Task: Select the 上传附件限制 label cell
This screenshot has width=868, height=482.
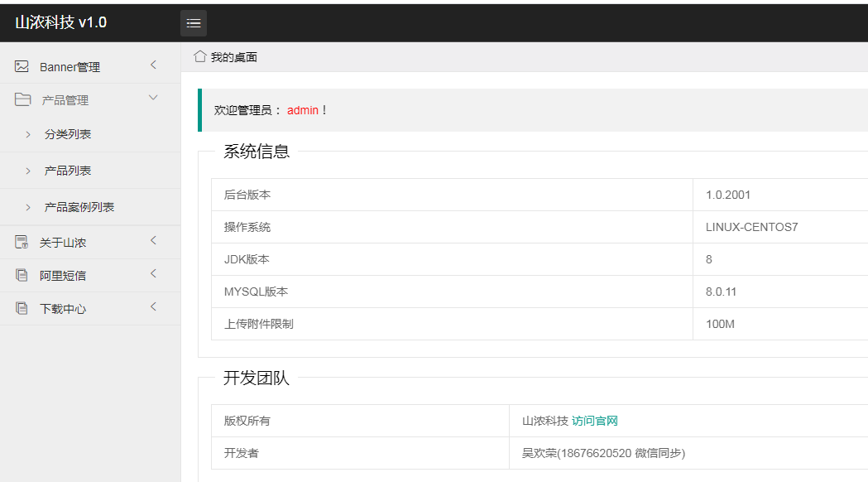Action: 452,324
